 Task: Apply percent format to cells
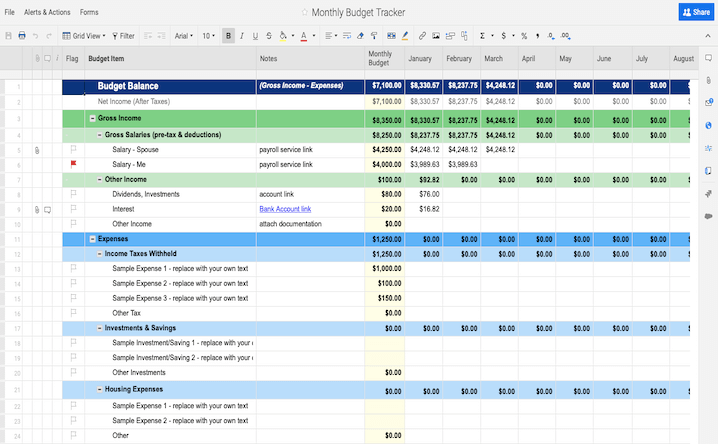coord(524,35)
